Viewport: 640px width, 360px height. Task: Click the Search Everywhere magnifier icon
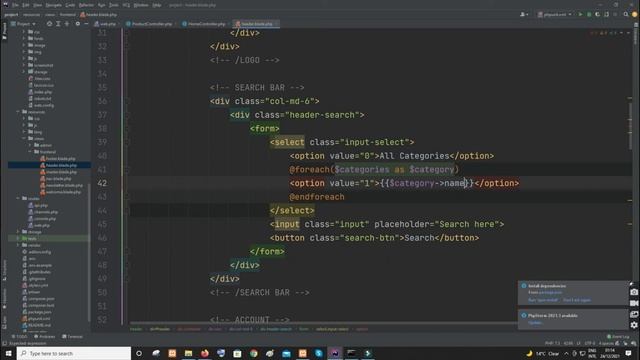point(626,14)
